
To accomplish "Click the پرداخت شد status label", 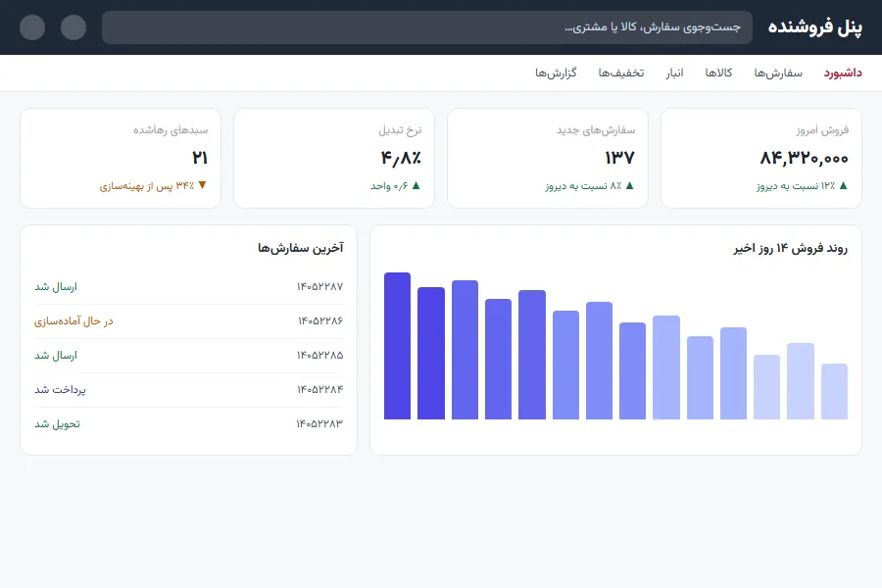I will coord(60,389).
